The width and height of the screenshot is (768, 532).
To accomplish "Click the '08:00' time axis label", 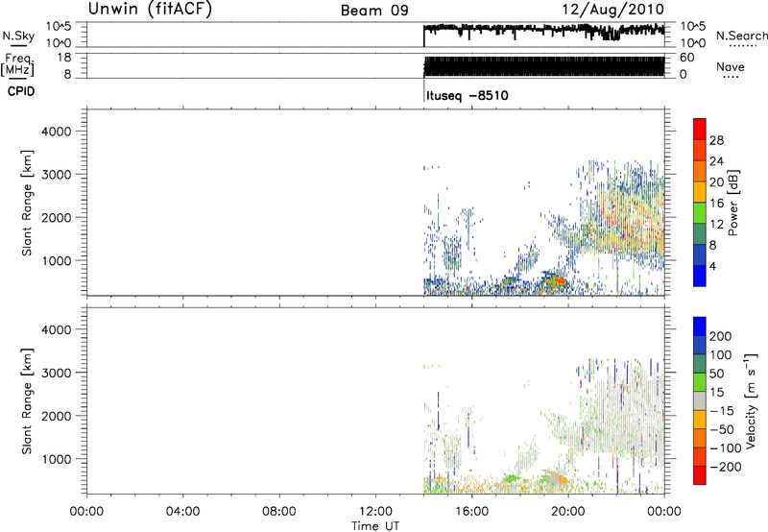I will (279, 512).
